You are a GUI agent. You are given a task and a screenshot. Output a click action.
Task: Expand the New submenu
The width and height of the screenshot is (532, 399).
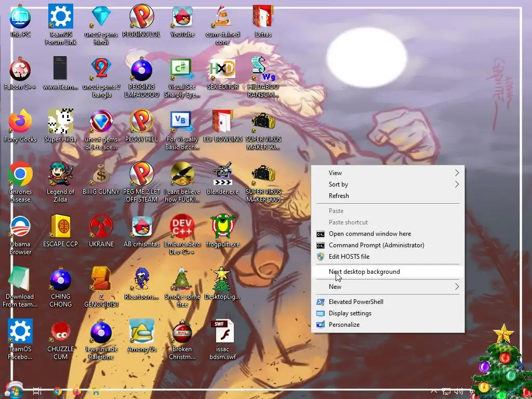[x=388, y=286]
